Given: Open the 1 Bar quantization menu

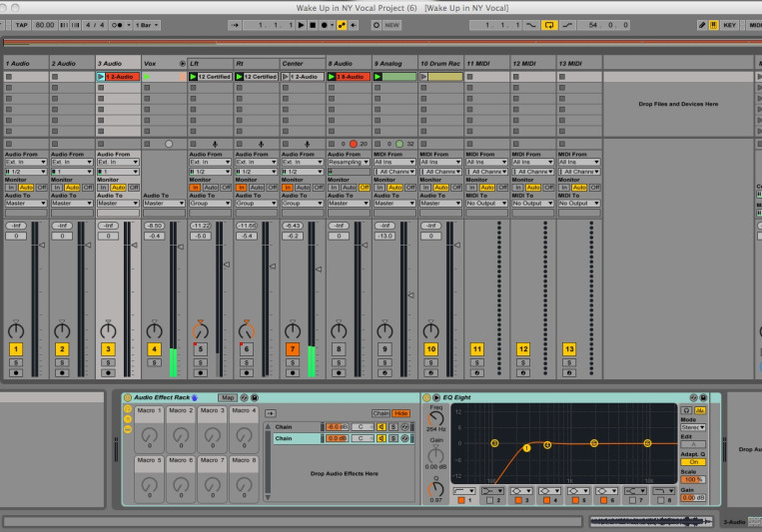Looking at the screenshot, I should (147, 25).
